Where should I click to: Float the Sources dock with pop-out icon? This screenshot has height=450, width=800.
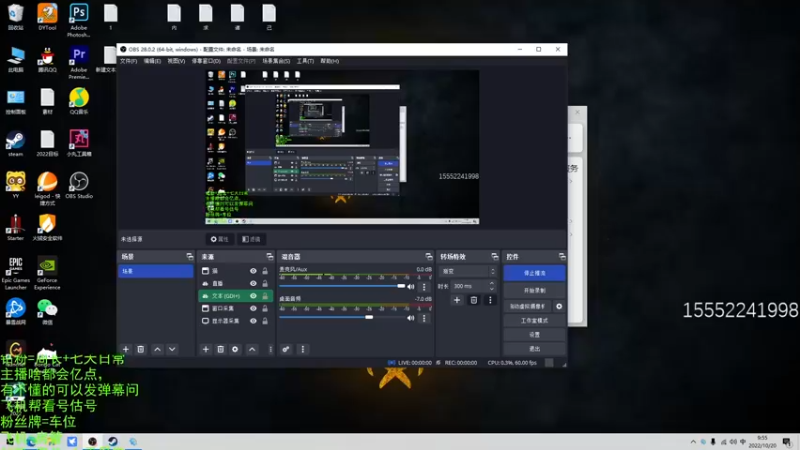coord(270,257)
